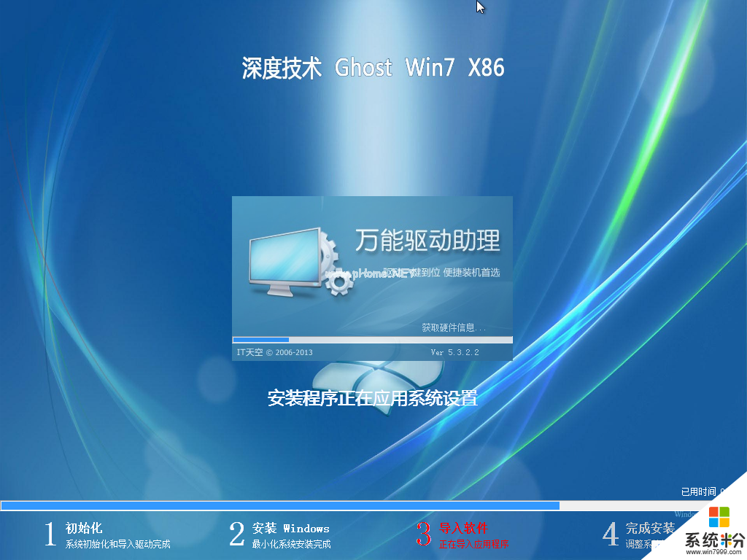Click the numeral 4 for 完成安装 step

click(611, 534)
